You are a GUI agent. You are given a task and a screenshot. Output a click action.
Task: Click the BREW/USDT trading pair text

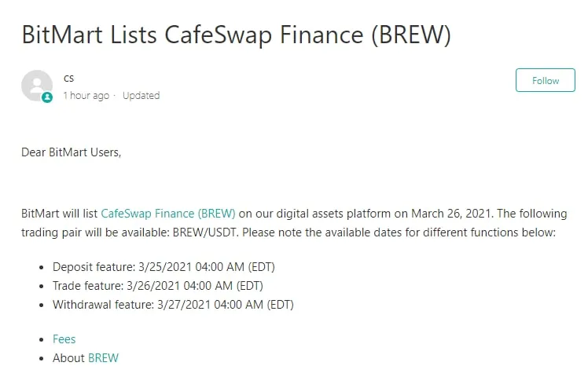[x=204, y=232]
